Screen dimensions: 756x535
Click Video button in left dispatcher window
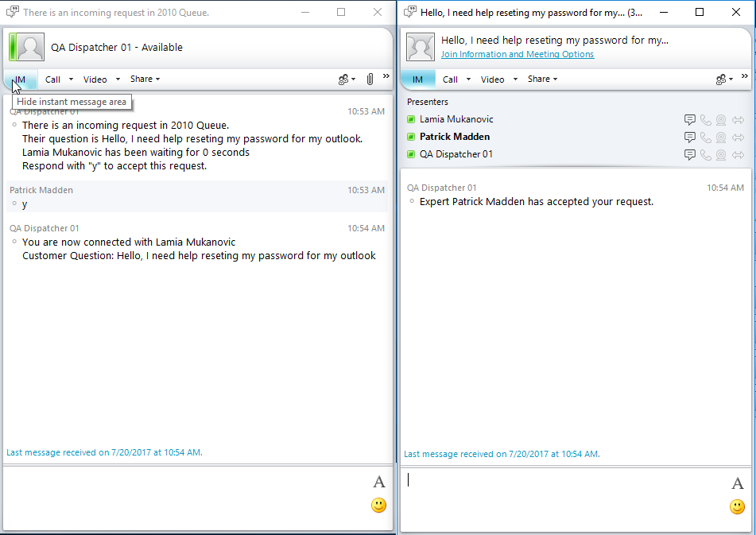tap(95, 79)
